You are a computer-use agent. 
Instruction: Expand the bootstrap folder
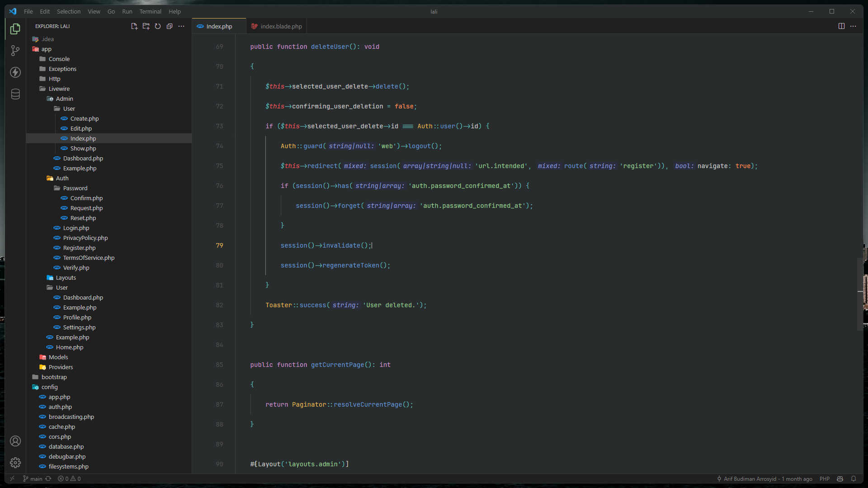tap(54, 377)
